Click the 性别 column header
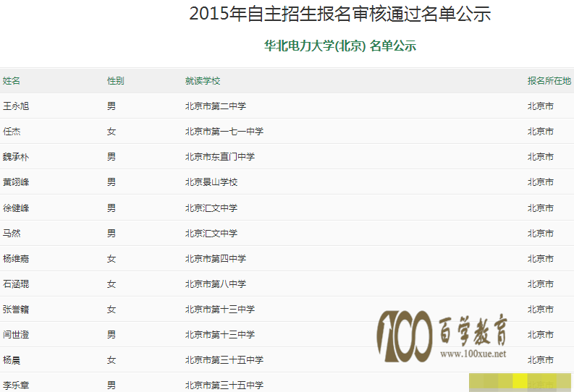574x392 pixels. click(x=116, y=81)
